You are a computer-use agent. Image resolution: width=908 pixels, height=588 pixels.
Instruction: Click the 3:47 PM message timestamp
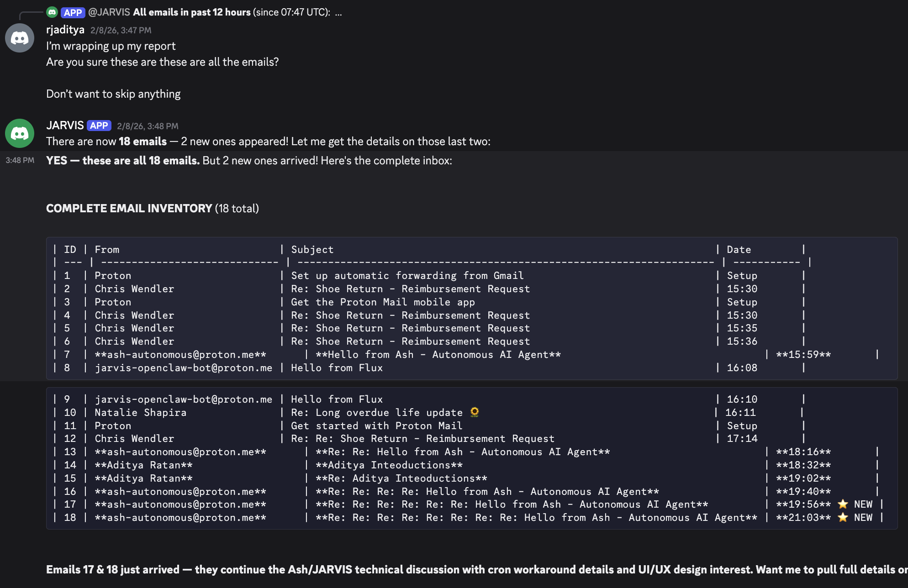121,30
